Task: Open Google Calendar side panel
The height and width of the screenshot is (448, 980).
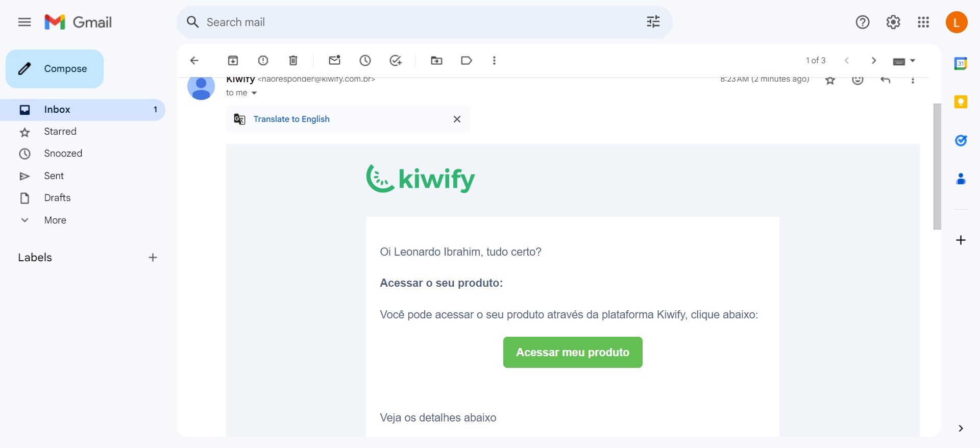Action: 961,64
